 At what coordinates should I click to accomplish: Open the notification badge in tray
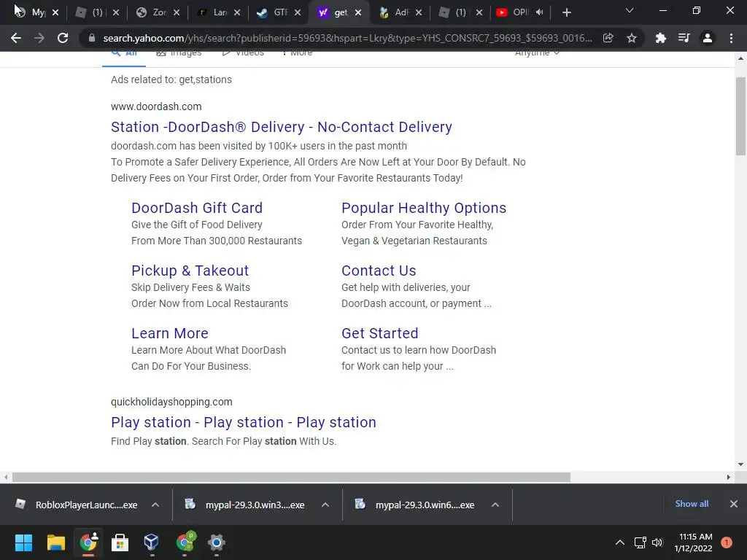click(x=727, y=542)
